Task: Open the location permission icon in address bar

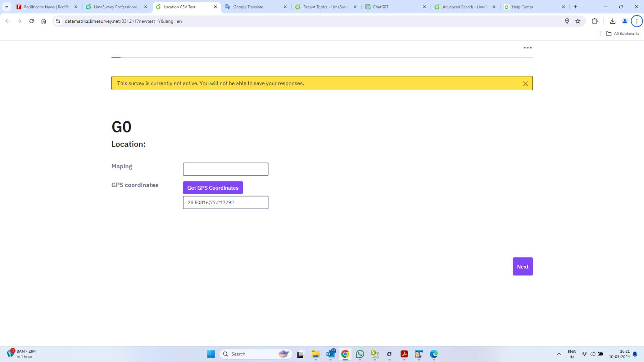Action: [567, 21]
